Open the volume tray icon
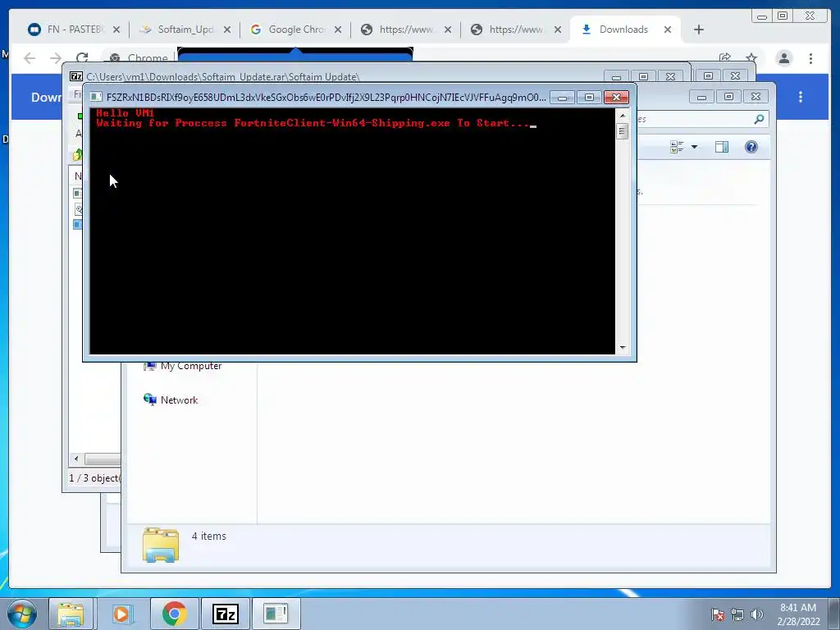Viewport: 840px width, 630px height. click(x=756, y=614)
